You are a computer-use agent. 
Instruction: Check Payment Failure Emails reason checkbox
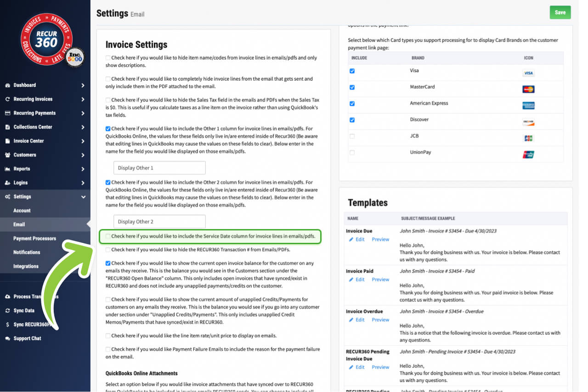tap(108, 349)
